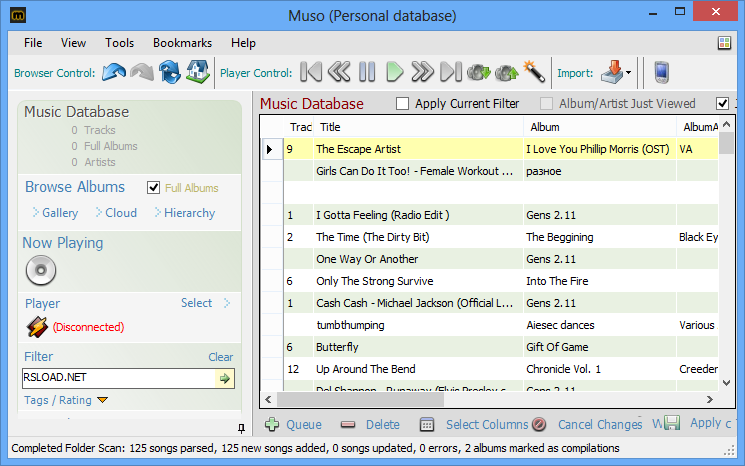This screenshot has height=466, width=745.
Task: Click the vertical scrollbar down arrow
Action: pos(726,382)
